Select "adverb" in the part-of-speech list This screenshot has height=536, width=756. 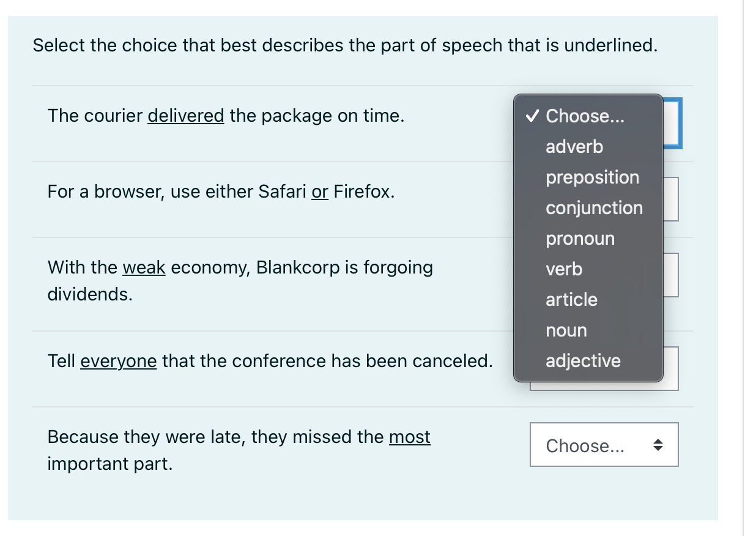(574, 146)
